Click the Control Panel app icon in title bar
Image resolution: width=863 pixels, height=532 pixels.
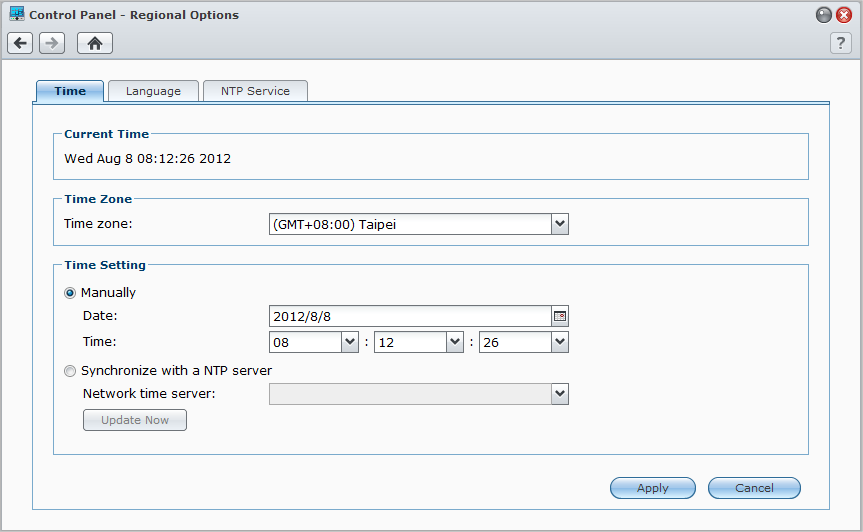coord(17,14)
